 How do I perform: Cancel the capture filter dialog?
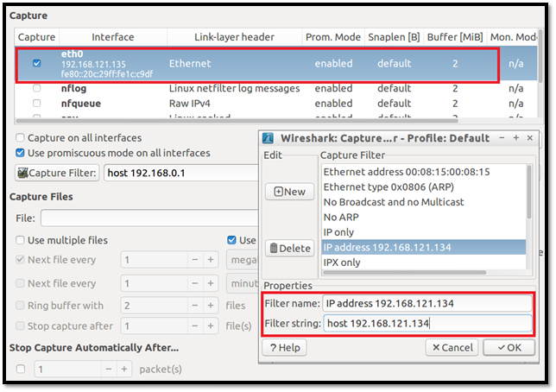click(452, 347)
